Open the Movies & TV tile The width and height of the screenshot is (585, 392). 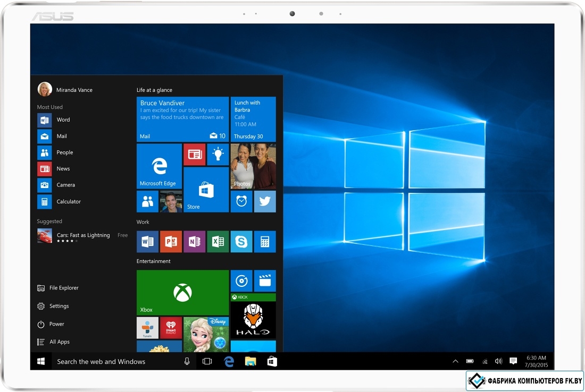265,281
